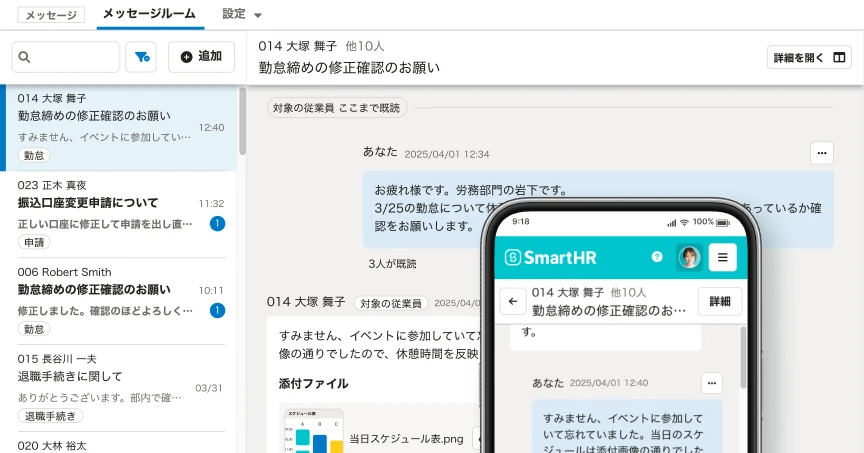Click the 当日スケジュール表.png file name

(x=407, y=439)
